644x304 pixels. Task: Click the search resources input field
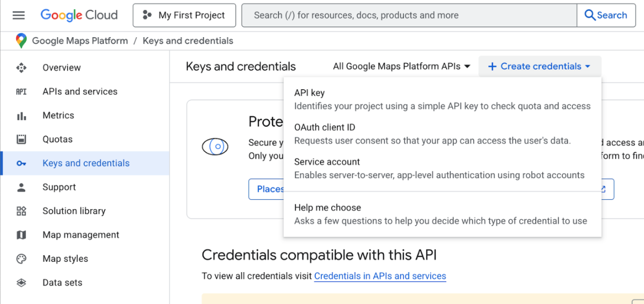pyautogui.click(x=409, y=15)
